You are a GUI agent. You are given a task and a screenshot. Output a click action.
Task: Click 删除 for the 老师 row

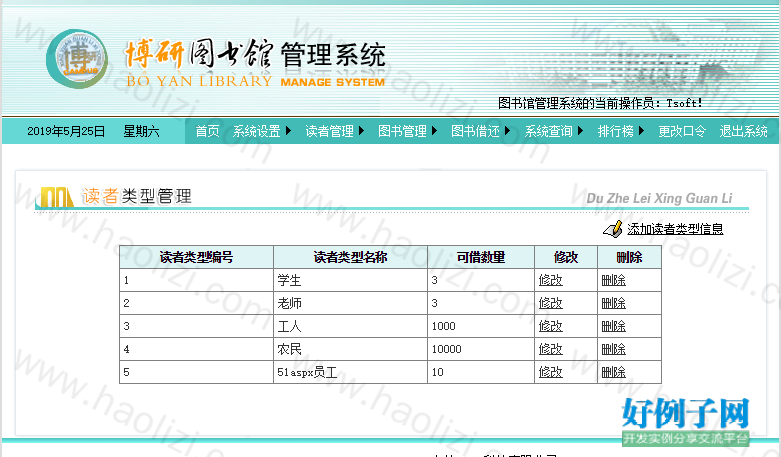click(614, 303)
